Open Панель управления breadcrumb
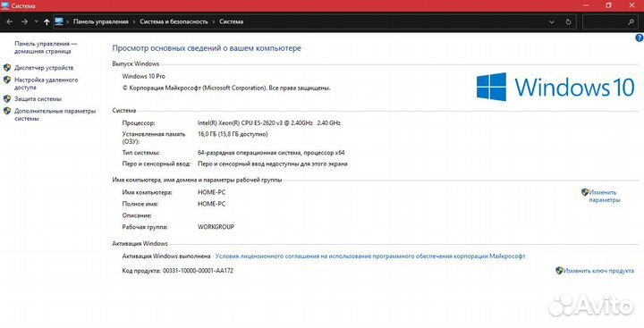Image resolution: width=644 pixels, height=328 pixels. [x=100, y=21]
